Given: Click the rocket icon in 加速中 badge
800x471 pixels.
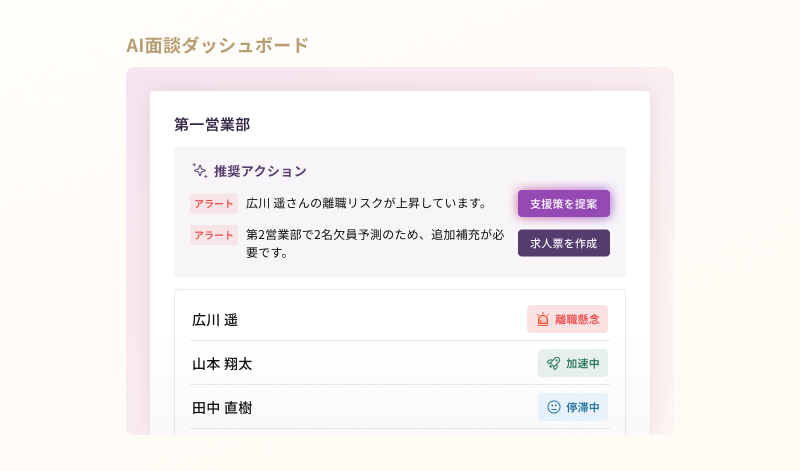Looking at the screenshot, I should (553, 363).
